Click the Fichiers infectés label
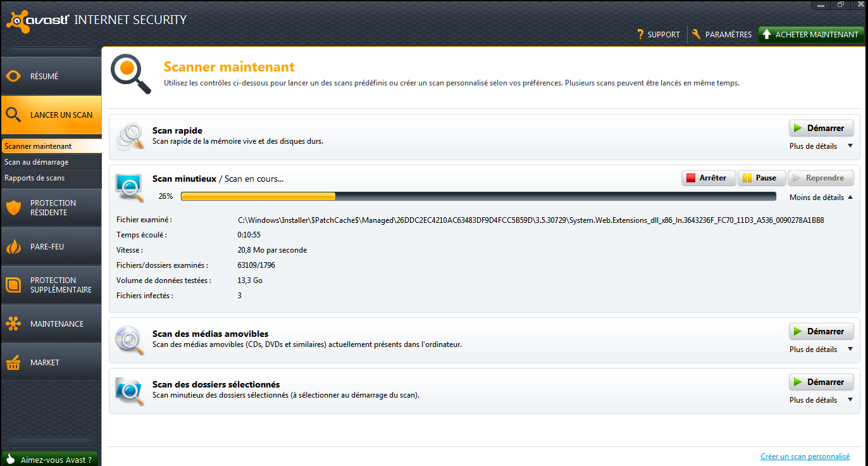Image resolution: width=868 pixels, height=466 pixels. click(145, 296)
